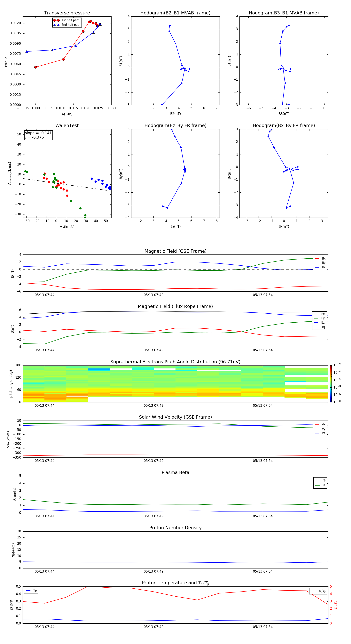Select 'Hodogram(B3_B1 MVAB frame)' title

[284, 13]
